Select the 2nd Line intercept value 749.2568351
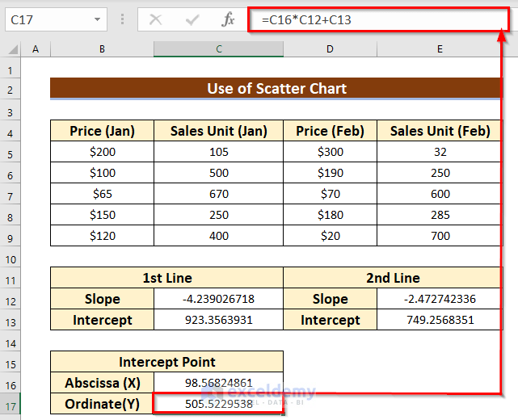Viewport: 518px width, 420px height. 440,320
